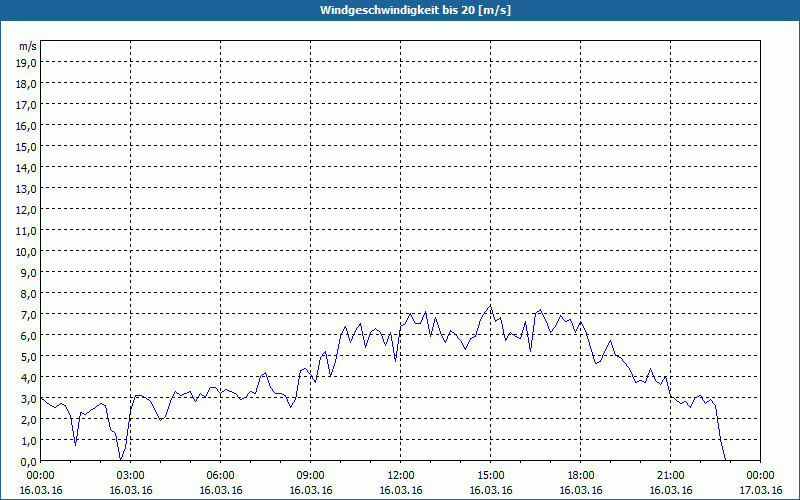Click the 17.03.16 date label
This screenshot has width=800, height=500.
tap(760, 490)
